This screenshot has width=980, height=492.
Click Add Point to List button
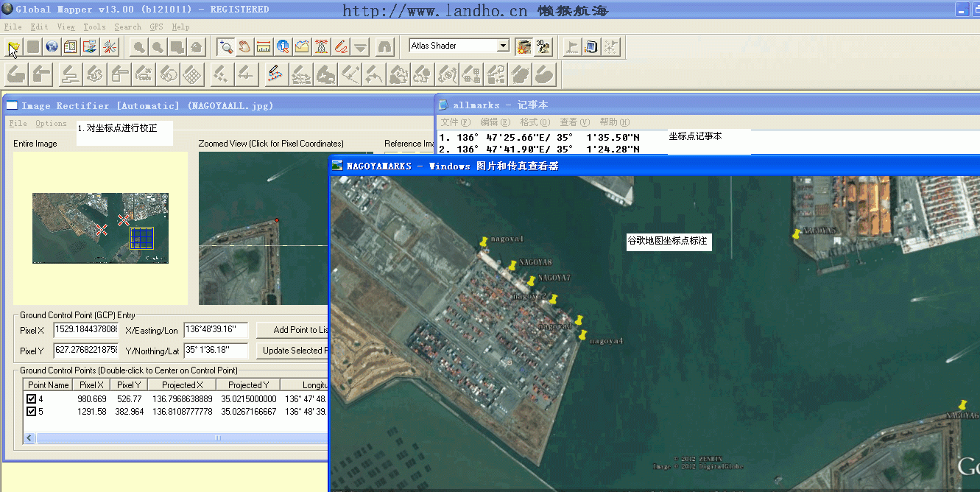(292, 330)
